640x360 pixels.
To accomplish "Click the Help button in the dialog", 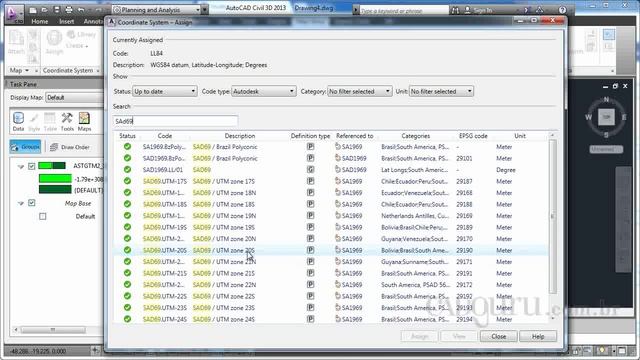I will 538,336.
